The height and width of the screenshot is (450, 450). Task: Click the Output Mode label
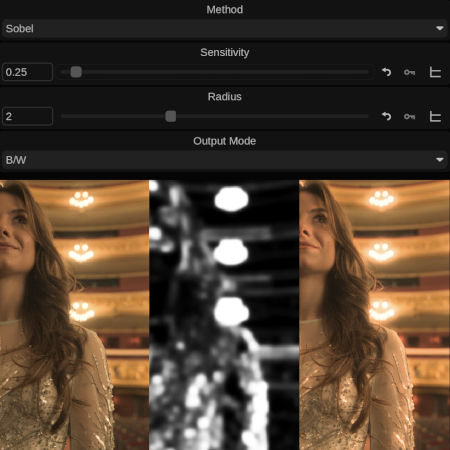(x=224, y=141)
